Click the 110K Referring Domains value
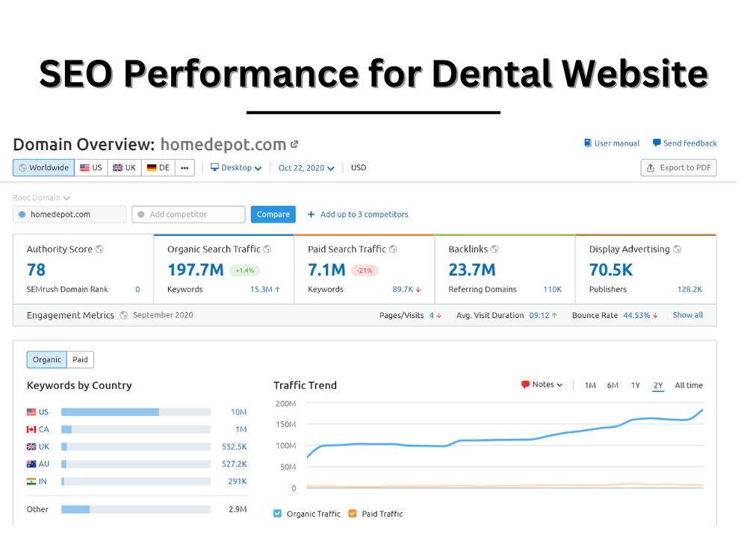Viewport: 747px width, 560px height. pyautogui.click(x=552, y=289)
